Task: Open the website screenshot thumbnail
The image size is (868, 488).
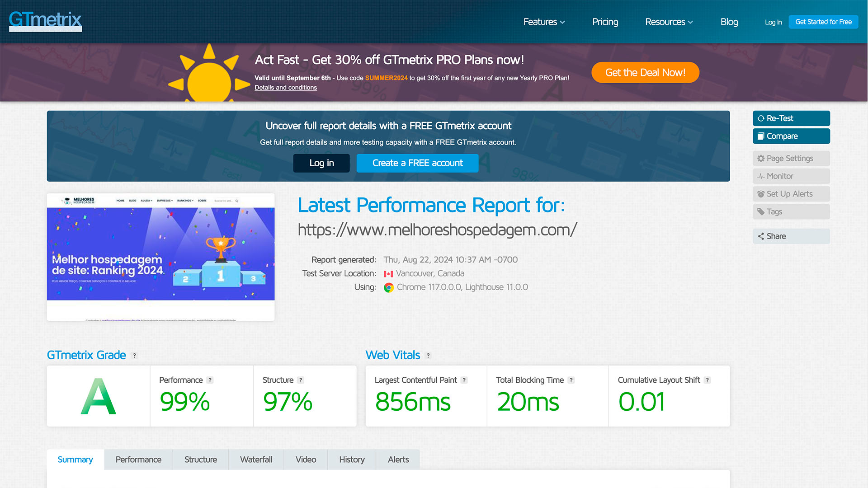Action: (160, 257)
